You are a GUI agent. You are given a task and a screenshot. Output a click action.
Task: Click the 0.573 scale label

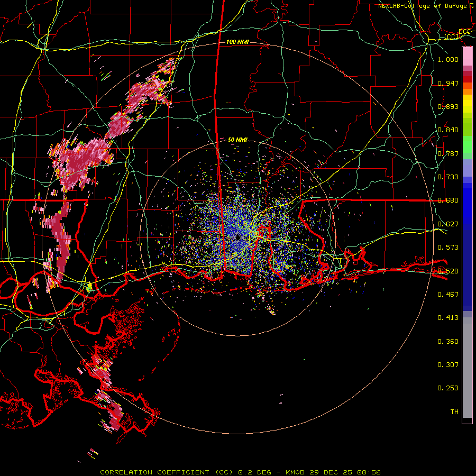click(448, 248)
